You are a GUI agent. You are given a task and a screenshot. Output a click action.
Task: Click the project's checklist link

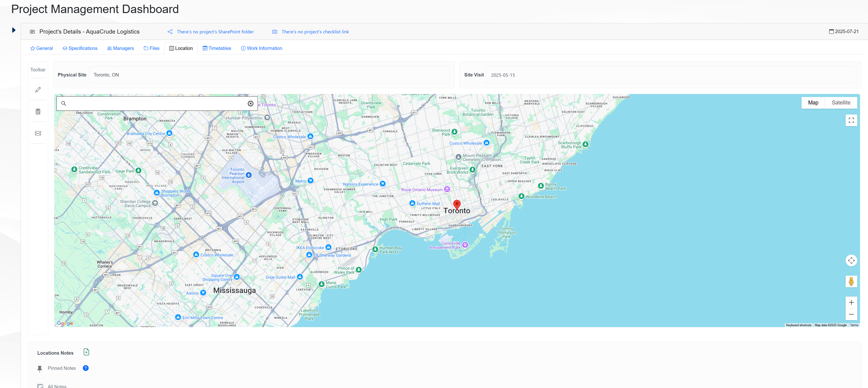315,32
